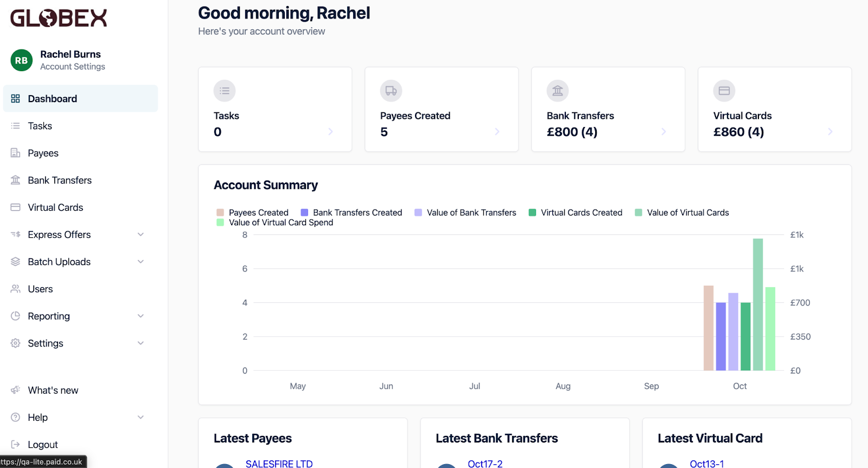Click the tallest October bar in chart
This screenshot has width=868, height=468.
click(758, 304)
